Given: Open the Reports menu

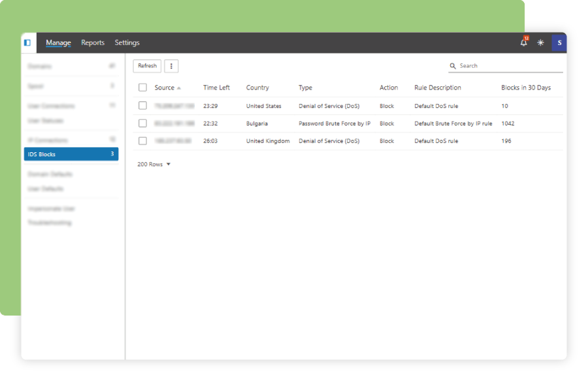Looking at the screenshot, I should pyautogui.click(x=93, y=42).
